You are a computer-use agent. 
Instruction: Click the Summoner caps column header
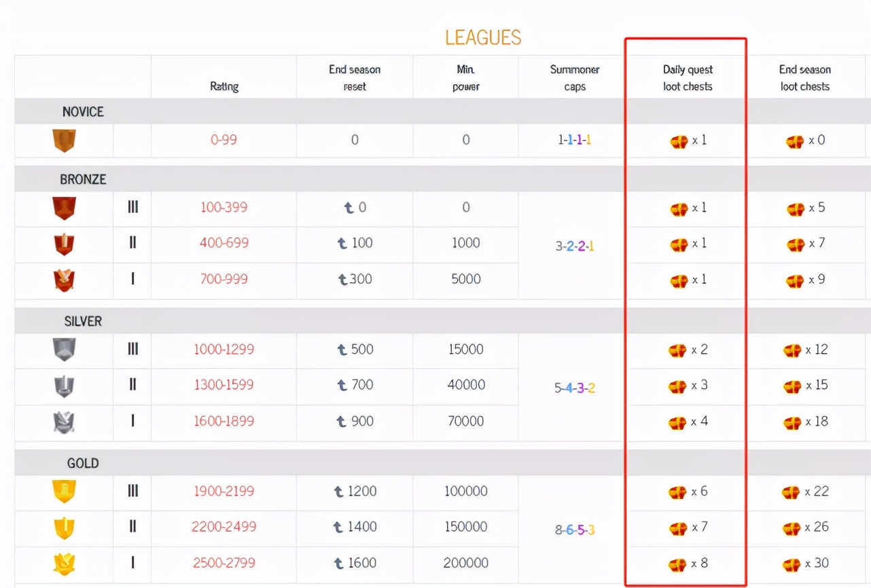tap(575, 77)
